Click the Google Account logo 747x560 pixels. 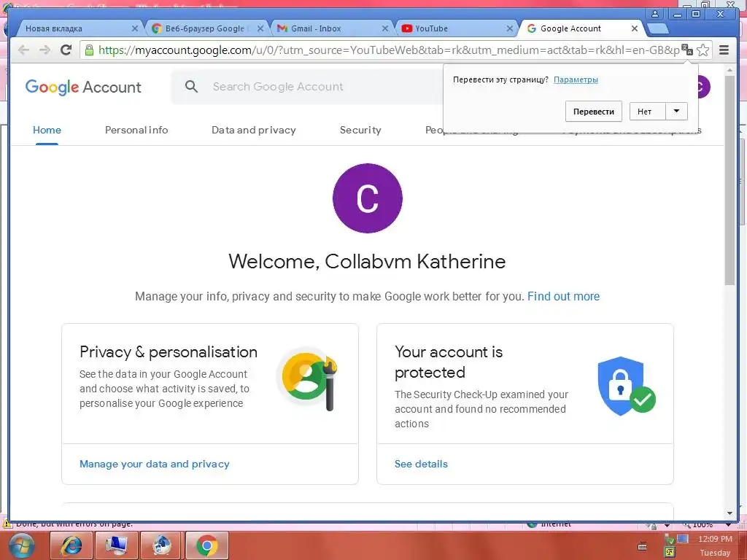pos(83,87)
